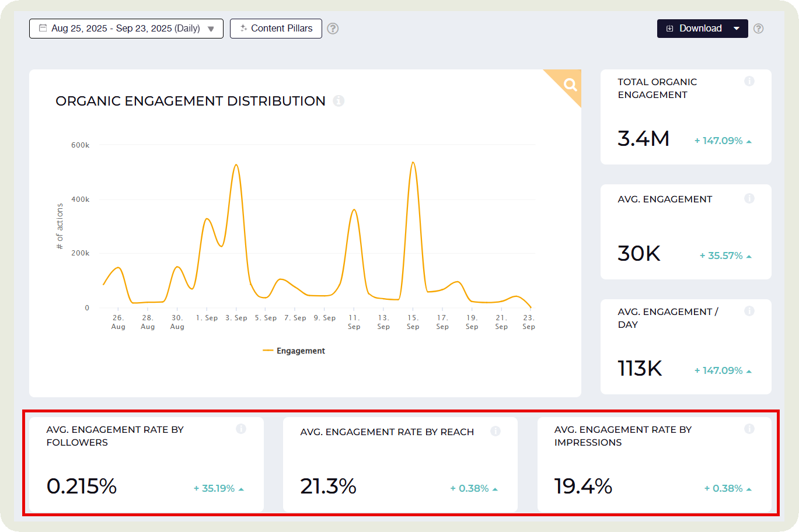Click the info icon on Avg. Engagement Rate by Followers
Image resolution: width=799 pixels, height=532 pixels.
tap(241, 429)
